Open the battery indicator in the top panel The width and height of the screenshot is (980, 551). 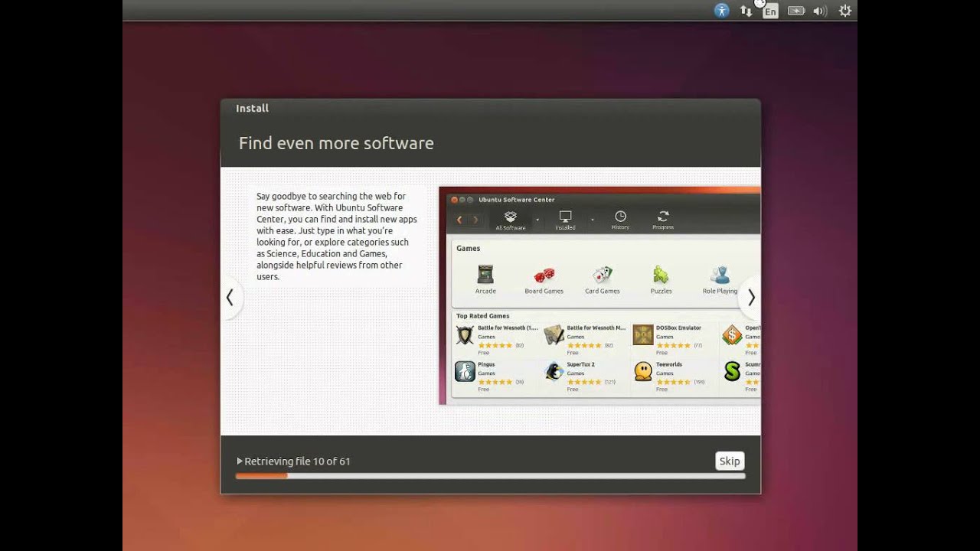(796, 11)
